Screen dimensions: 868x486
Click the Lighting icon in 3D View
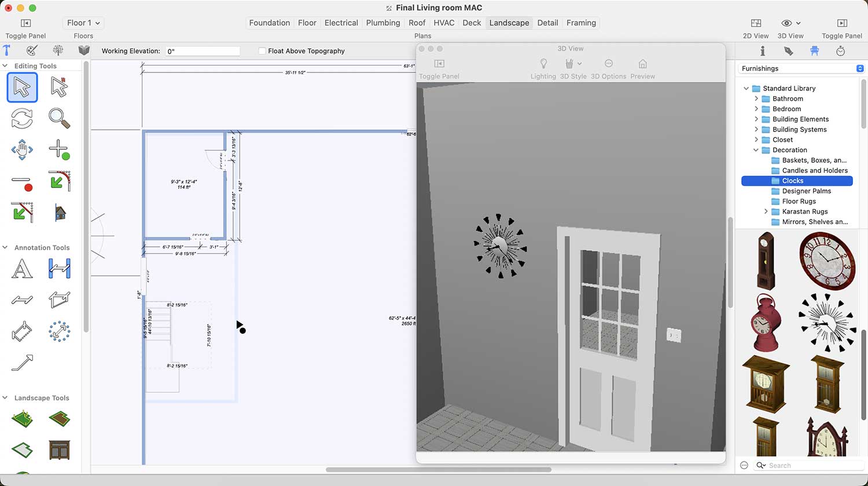point(543,64)
